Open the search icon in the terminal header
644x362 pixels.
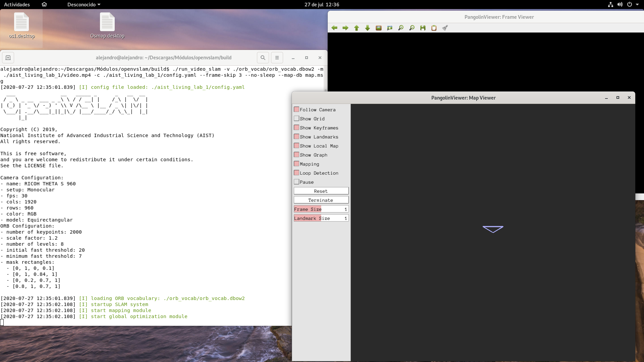(263, 57)
